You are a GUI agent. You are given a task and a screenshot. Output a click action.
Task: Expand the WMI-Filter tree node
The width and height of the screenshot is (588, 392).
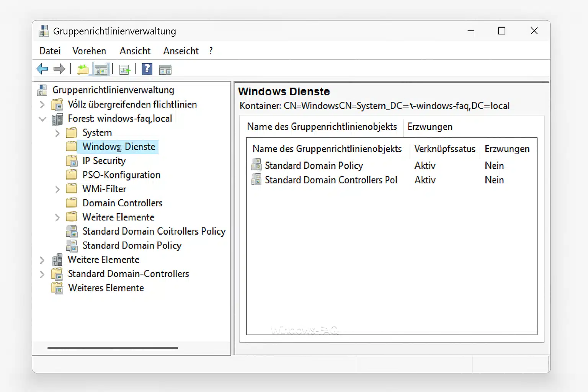click(x=57, y=189)
